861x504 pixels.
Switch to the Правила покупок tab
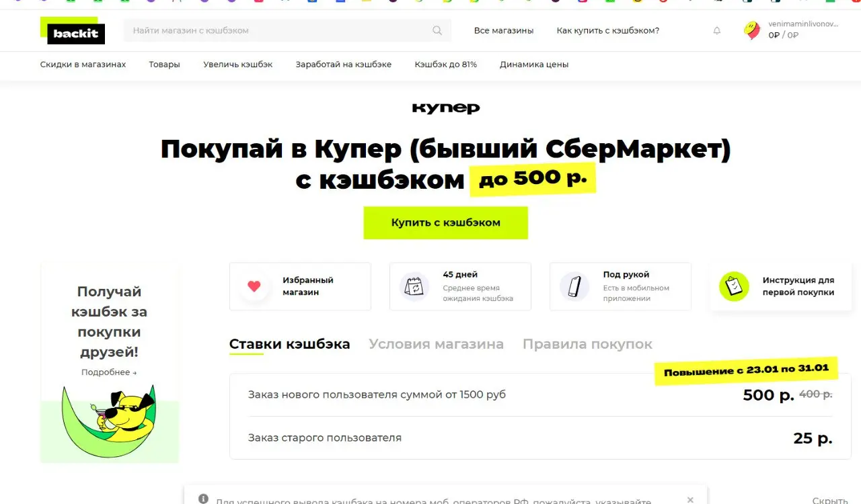587,344
